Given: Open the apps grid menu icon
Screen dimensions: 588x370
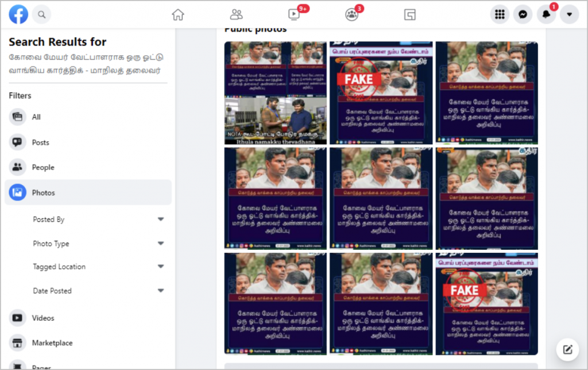Looking at the screenshot, I should [500, 14].
